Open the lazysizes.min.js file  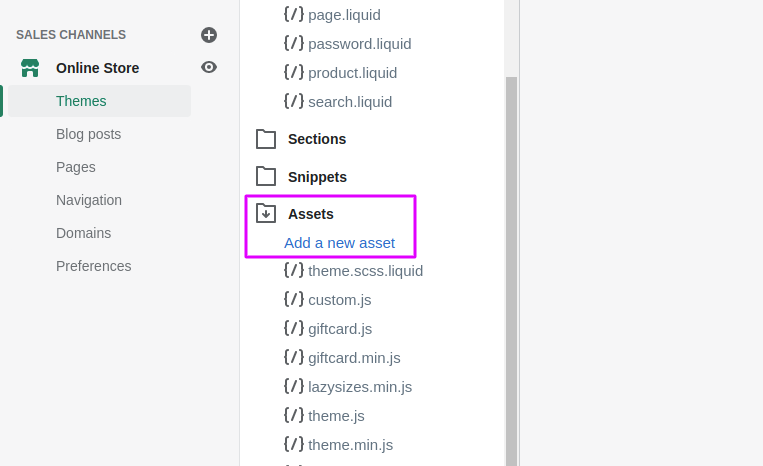[x=360, y=387]
